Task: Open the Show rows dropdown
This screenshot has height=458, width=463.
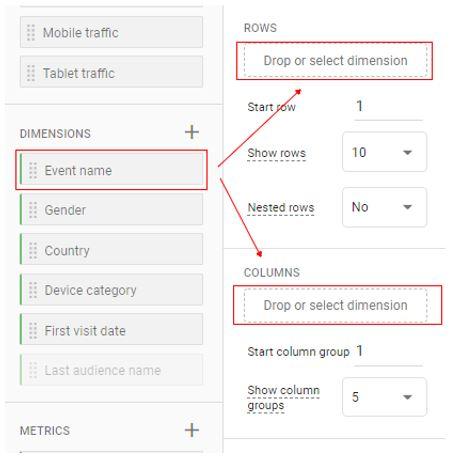Action: point(384,152)
